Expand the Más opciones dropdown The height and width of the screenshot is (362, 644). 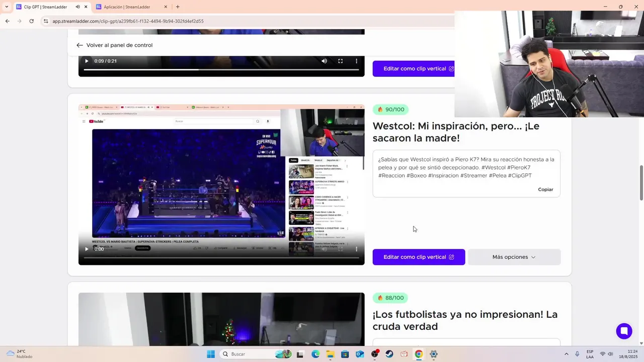[514, 257]
